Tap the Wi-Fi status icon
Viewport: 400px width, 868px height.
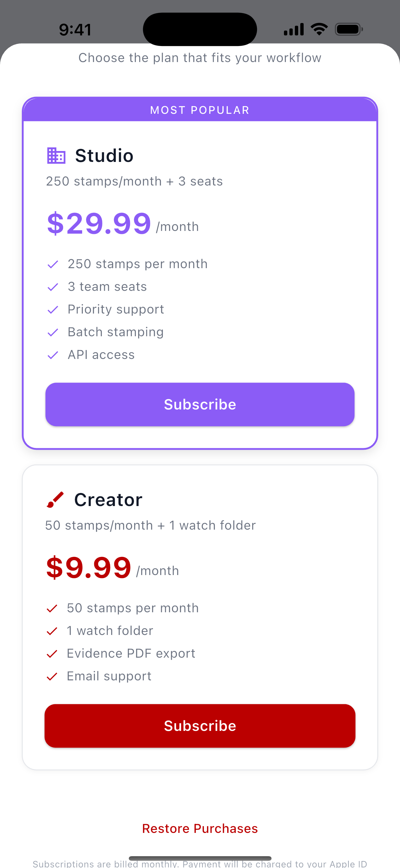(x=319, y=29)
